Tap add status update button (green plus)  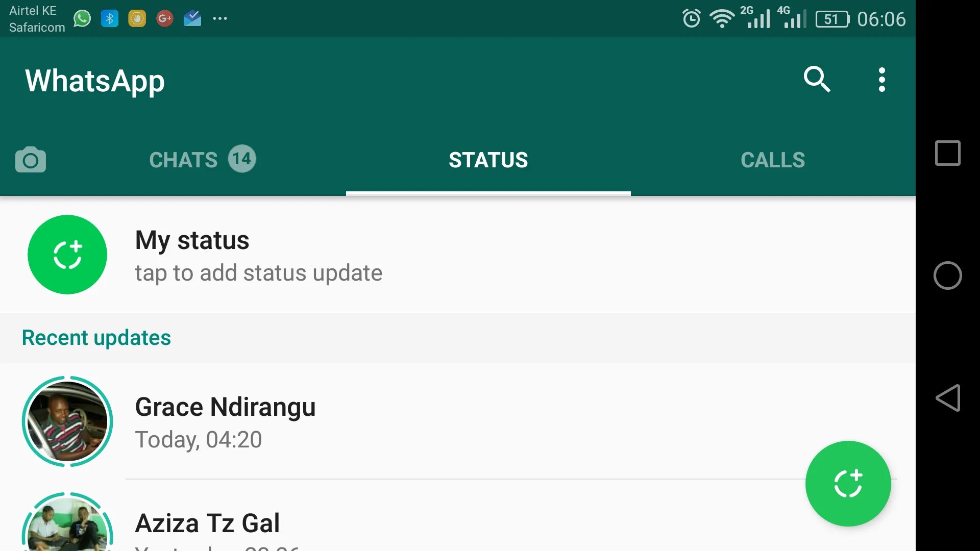coord(67,254)
